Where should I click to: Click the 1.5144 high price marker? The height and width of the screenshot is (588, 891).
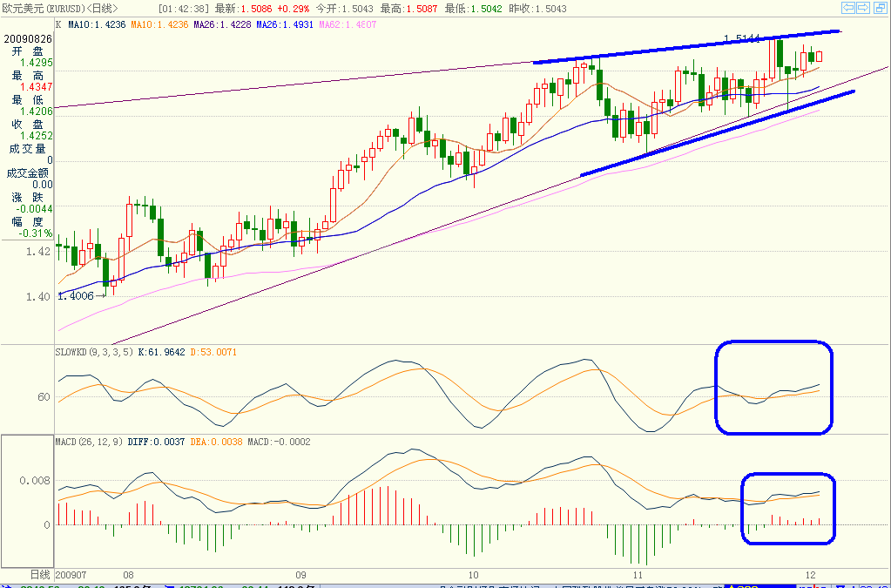tap(741, 38)
